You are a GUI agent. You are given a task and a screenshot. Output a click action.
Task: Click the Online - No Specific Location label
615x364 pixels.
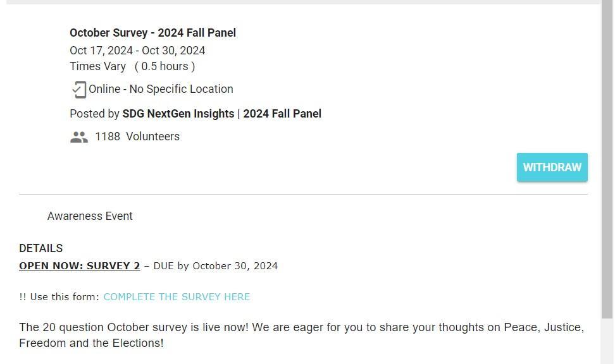(161, 89)
